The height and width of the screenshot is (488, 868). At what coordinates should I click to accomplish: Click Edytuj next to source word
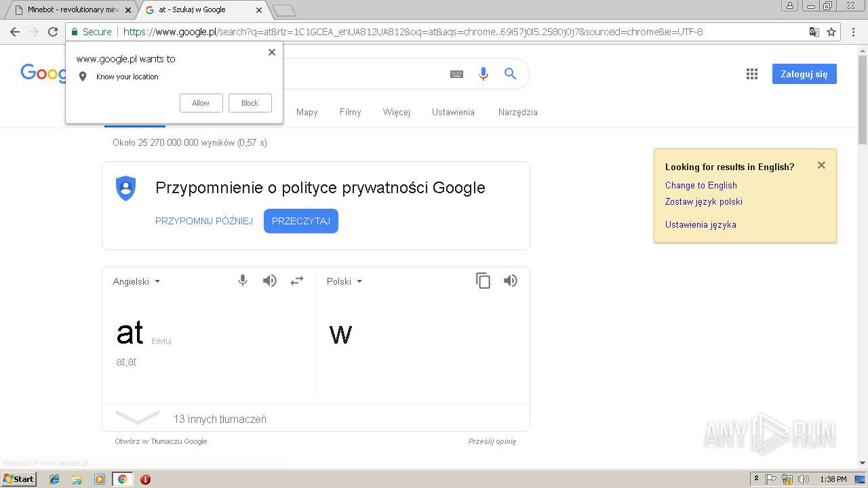tap(161, 341)
